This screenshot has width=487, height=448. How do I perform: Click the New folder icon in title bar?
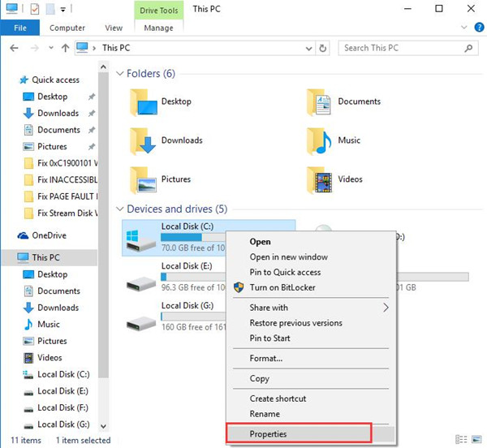click(x=50, y=9)
